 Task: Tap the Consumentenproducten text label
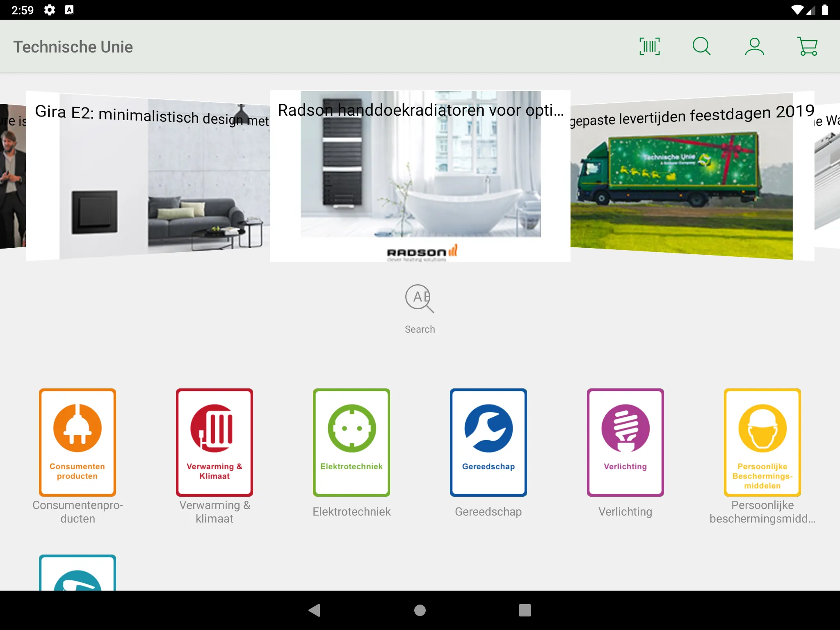click(78, 512)
